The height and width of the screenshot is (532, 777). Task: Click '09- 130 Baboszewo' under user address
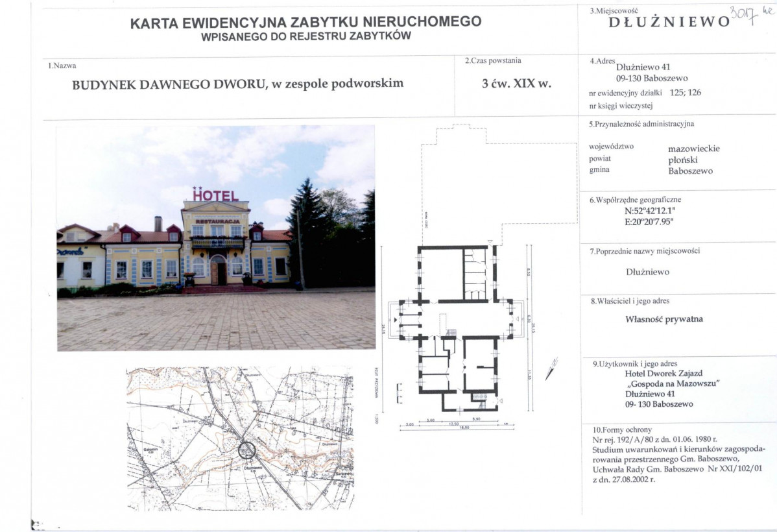tap(659, 404)
